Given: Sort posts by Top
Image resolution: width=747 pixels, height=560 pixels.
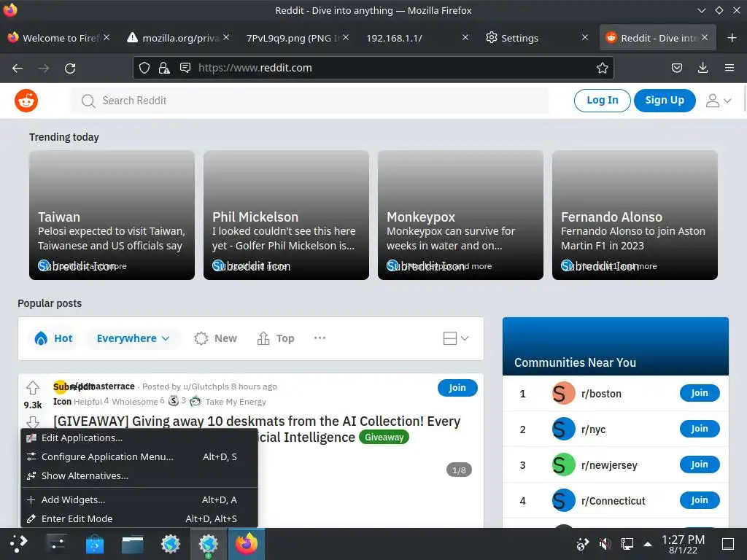Looking at the screenshot, I should (x=276, y=338).
